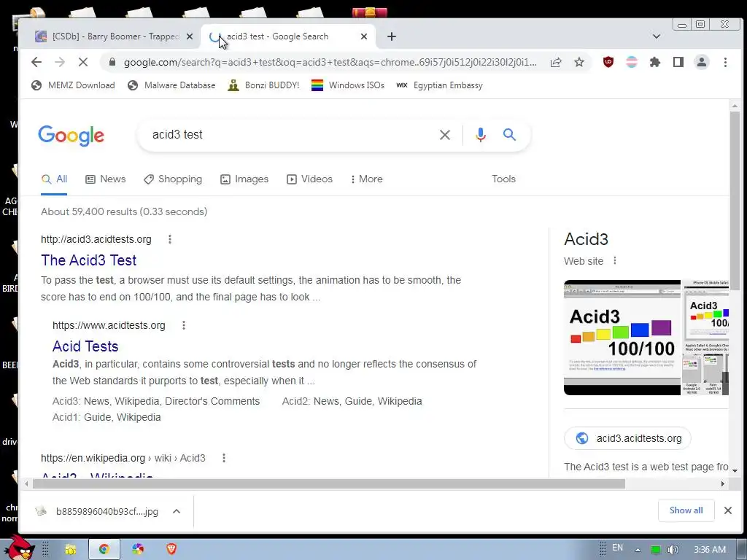Click the vertical page scrollbar
Image resolution: width=747 pixels, height=560 pixels.
[735, 200]
